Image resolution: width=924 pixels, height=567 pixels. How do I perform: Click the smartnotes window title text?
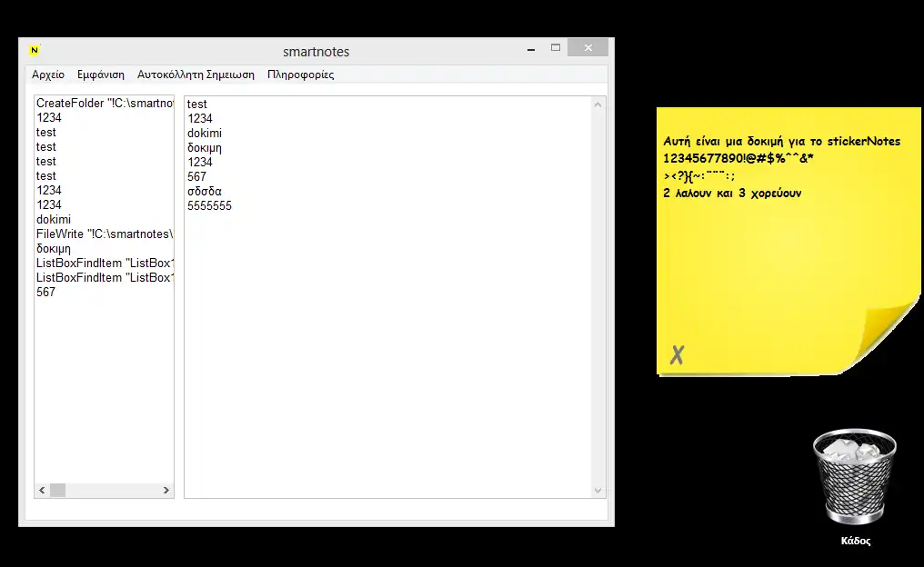316,52
